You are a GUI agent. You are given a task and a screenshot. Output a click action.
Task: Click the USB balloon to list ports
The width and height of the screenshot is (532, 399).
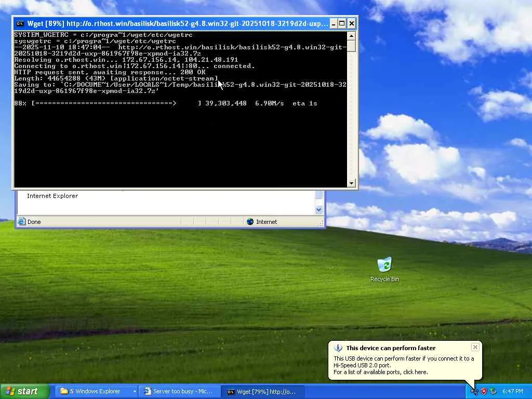tap(404, 365)
